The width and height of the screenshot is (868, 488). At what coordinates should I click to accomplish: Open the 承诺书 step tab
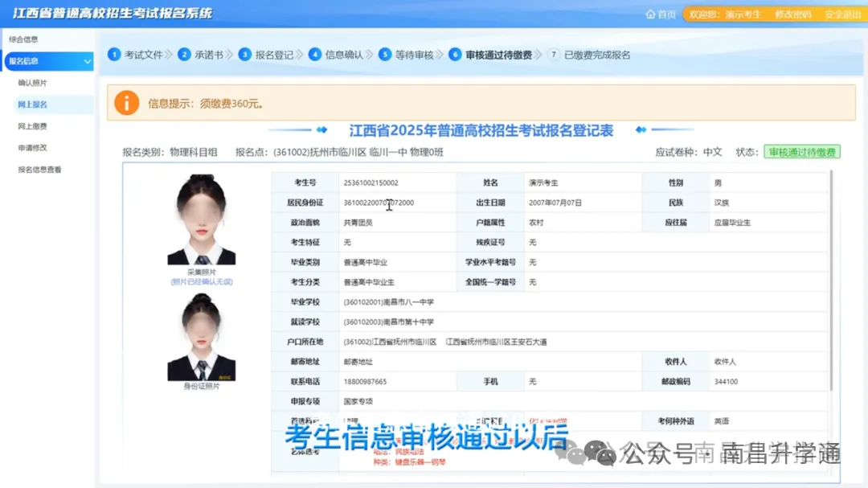tap(209, 55)
